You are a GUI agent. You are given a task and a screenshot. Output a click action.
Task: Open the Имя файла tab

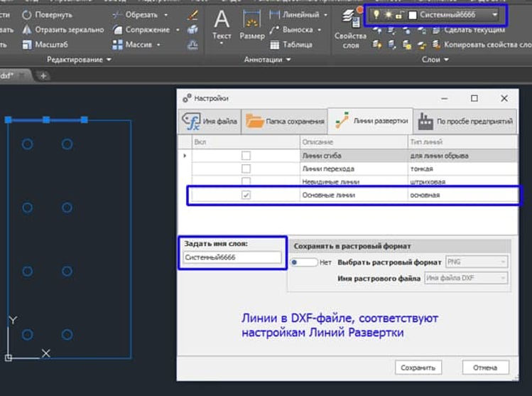210,122
